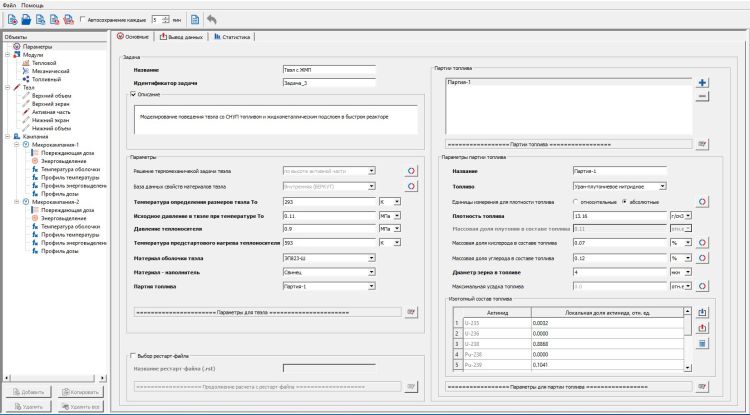This screenshot has height=415, width=750.
Task: Select 'абсолютные' radio button
Action: click(624, 202)
